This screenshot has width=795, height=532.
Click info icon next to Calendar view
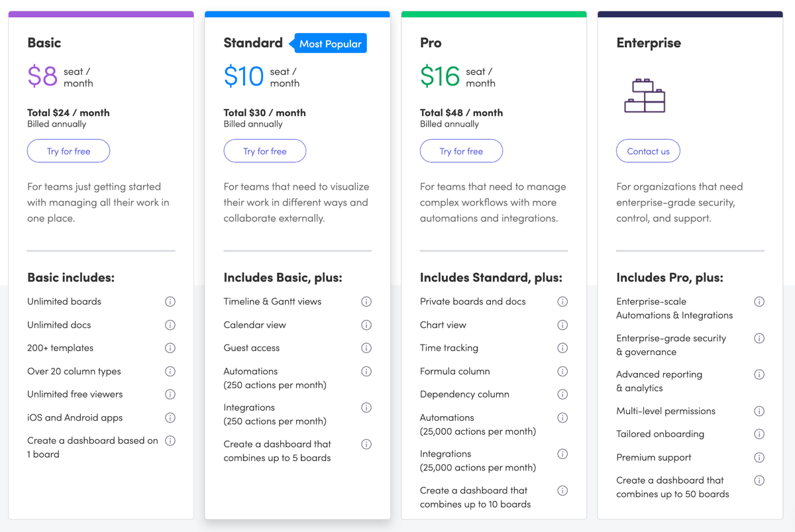(366, 325)
